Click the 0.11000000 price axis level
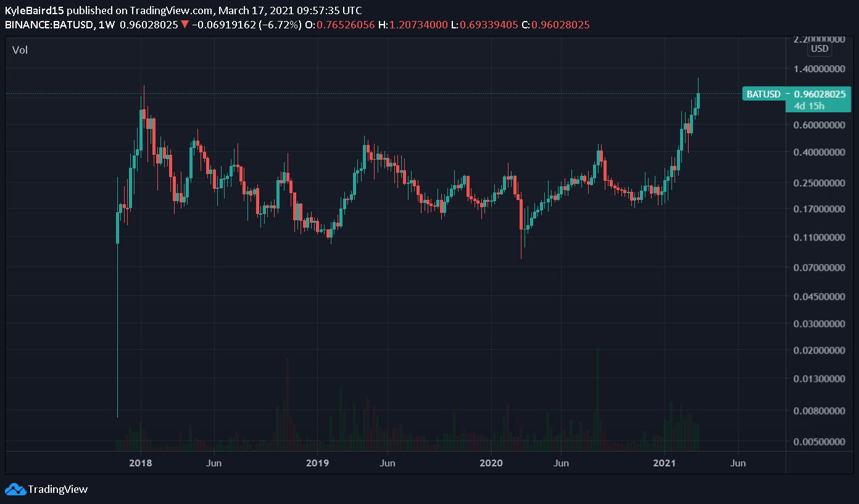 819,238
